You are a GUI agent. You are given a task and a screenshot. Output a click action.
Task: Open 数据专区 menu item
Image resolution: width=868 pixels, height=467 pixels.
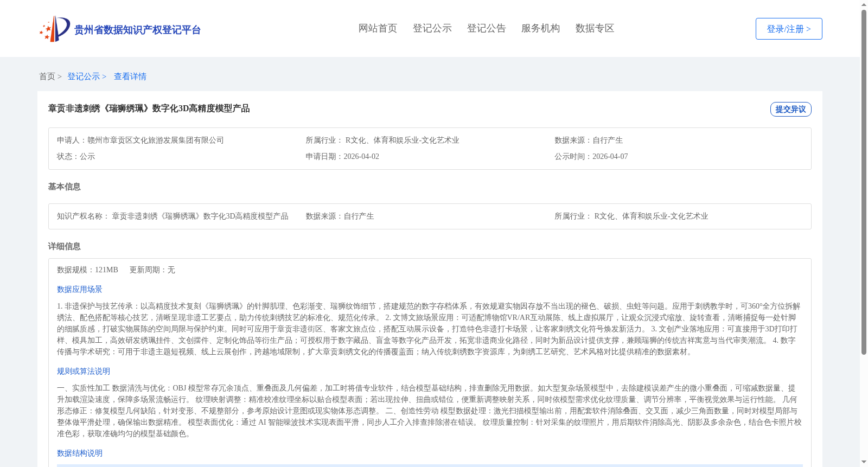click(595, 28)
